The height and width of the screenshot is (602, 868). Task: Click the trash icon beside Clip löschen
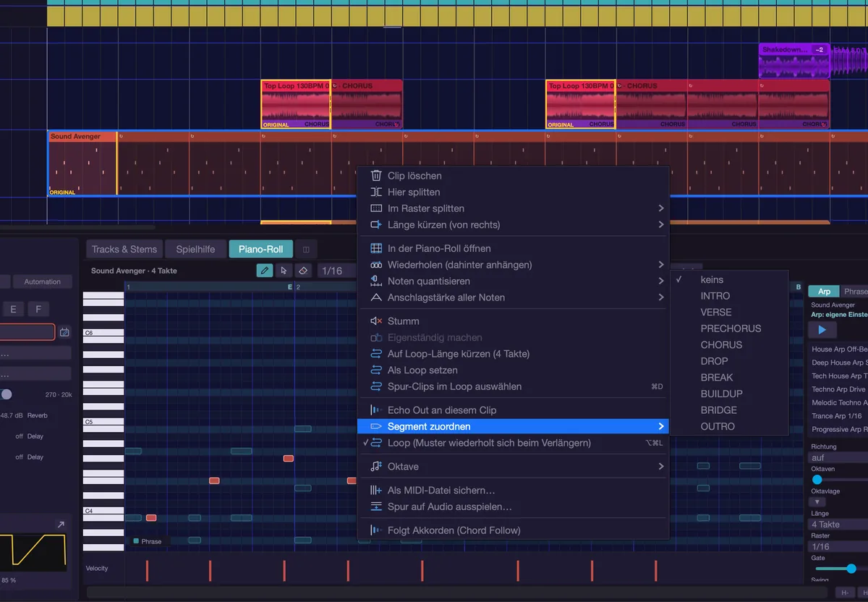point(376,176)
